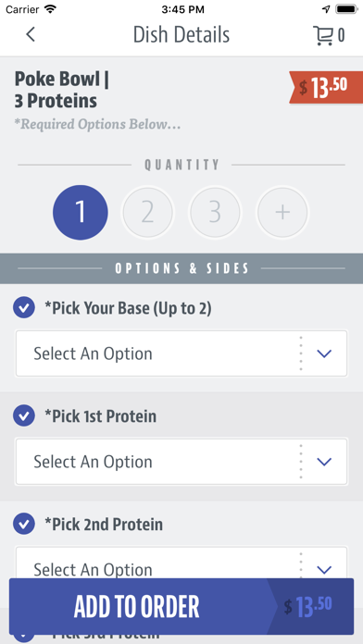Open the shopping cart icon
Screen dimensions: 363x644
323,35
